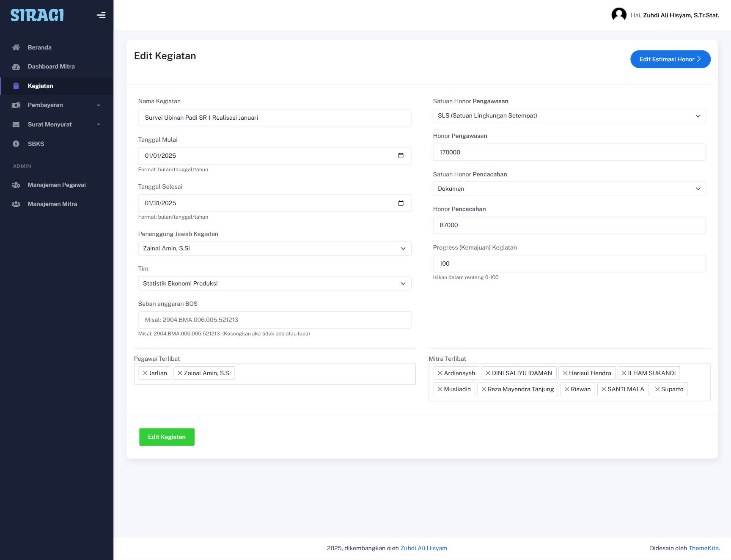Click the user avatar icon
731x560 pixels.
click(x=618, y=15)
